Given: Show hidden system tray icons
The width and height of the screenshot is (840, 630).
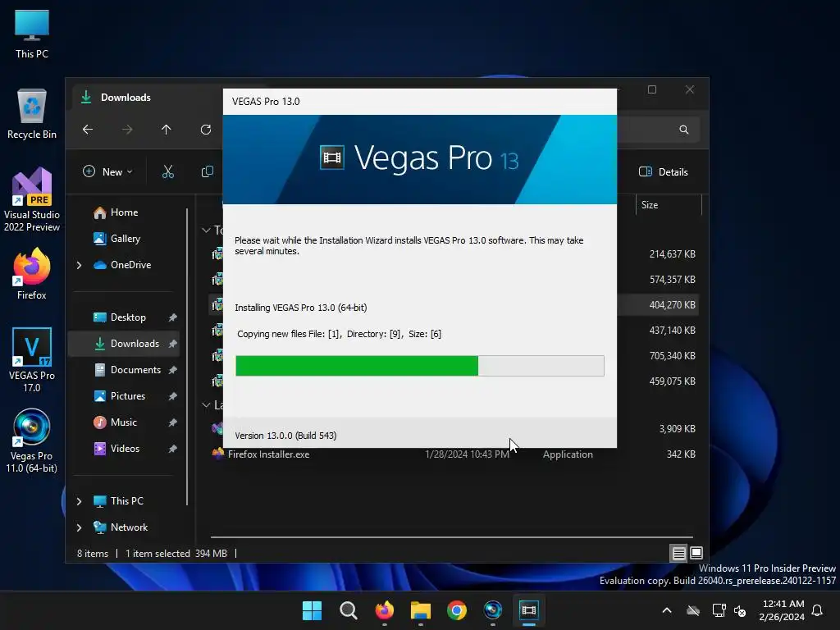Looking at the screenshot, I should [x=667, y=610].
